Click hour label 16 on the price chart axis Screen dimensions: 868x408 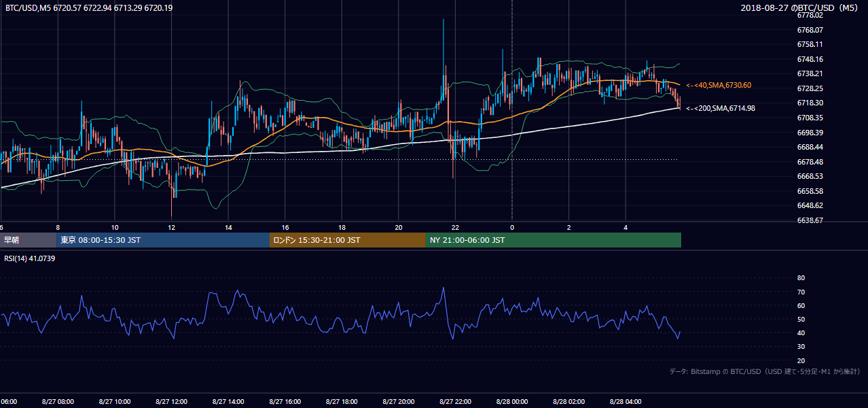click(x=285, y=228)
